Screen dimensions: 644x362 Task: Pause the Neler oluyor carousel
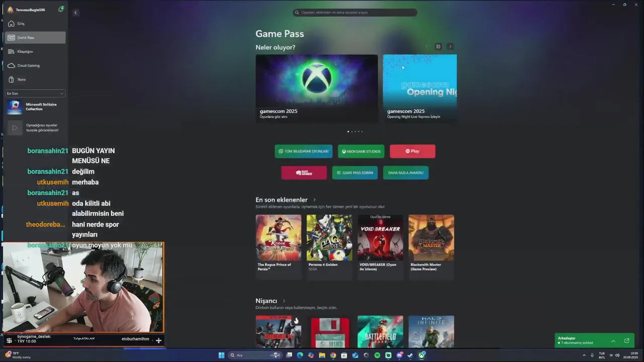pos(438,47)
